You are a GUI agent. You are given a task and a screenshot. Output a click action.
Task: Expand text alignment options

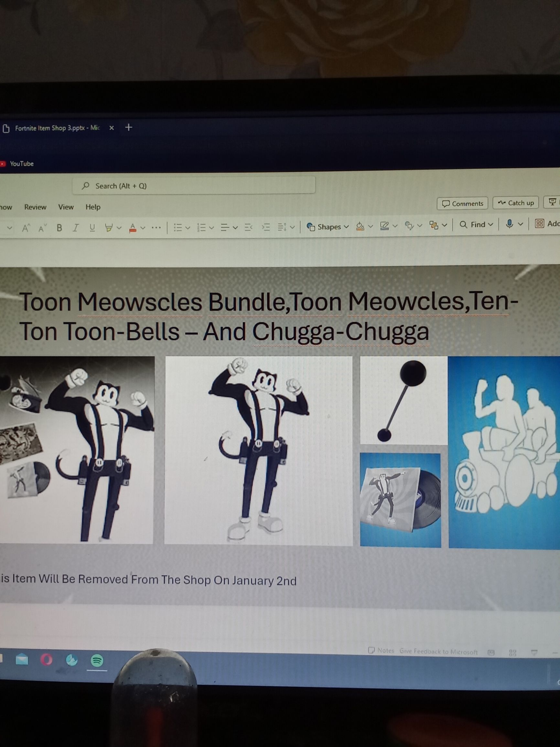tap(235, 228)
